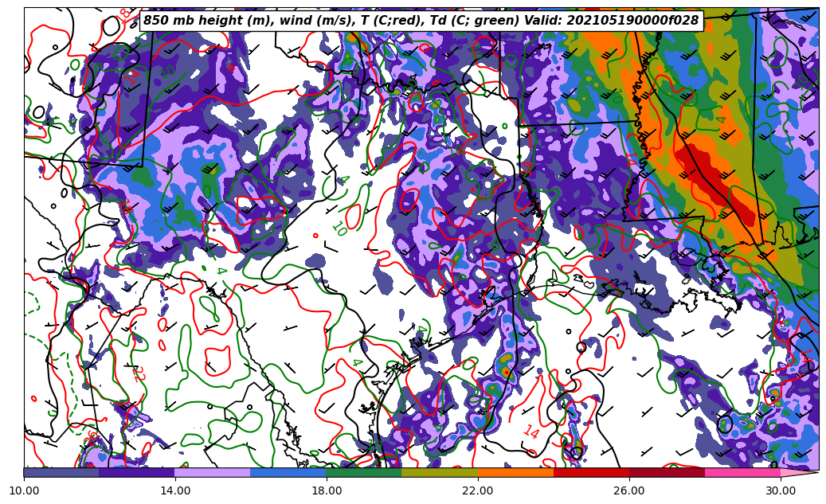Choose the green colorbar segment
The width and height of the screenshot is (826, 504).
(x=363, y=472)
